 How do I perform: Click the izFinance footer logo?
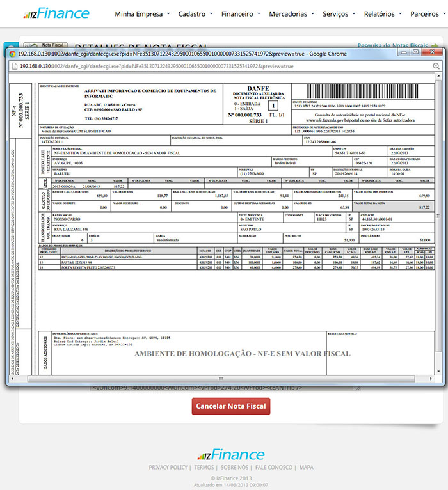pyautogui.click(x=230, y=455)
